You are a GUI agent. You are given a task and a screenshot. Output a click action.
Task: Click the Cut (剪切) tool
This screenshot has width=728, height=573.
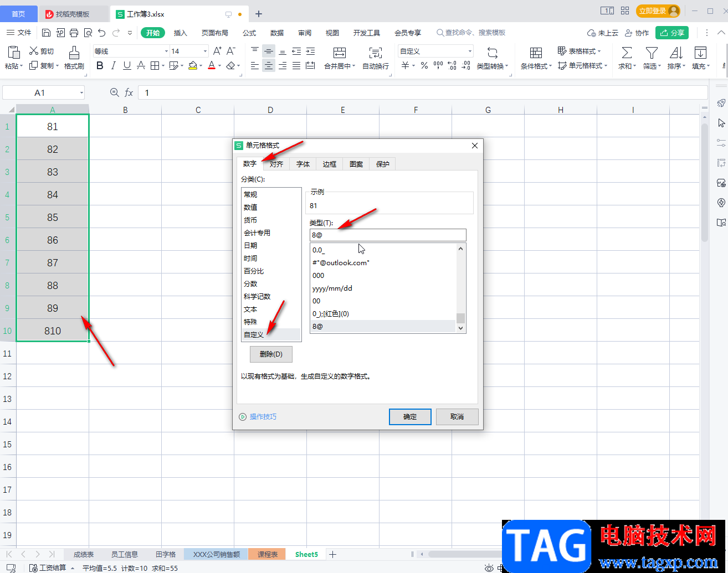42,51
